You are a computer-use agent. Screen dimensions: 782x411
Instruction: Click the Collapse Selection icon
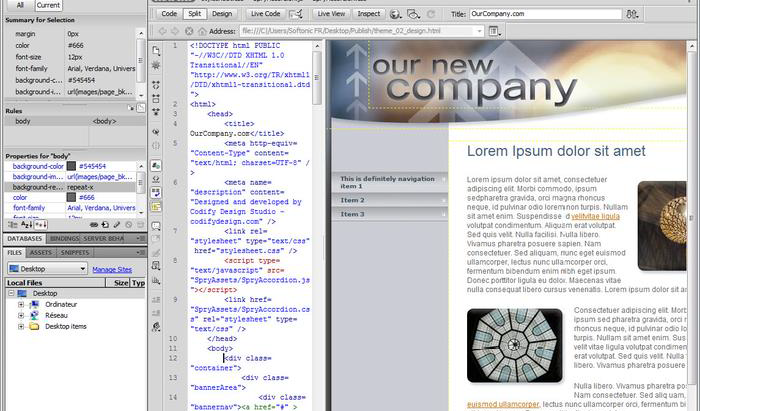click(156, 99)
